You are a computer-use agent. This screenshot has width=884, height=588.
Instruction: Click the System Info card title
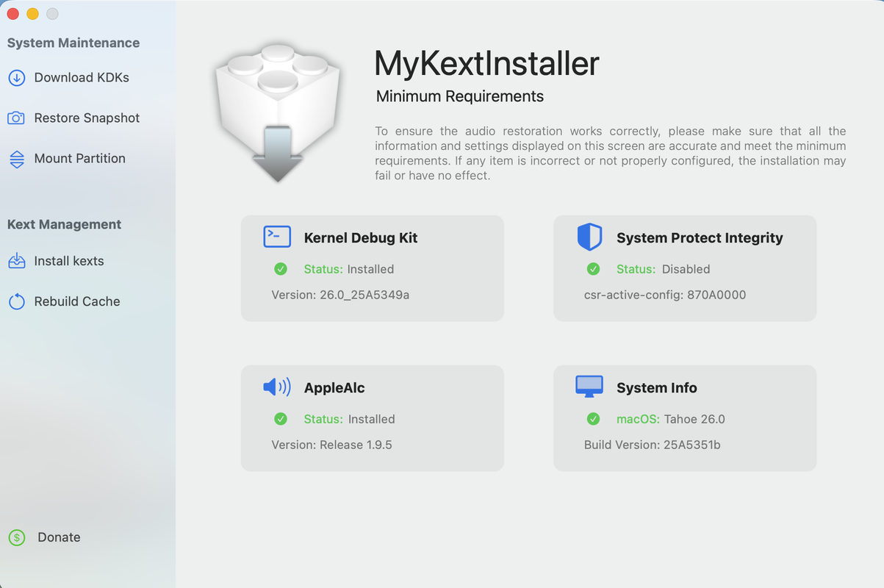click(x=657, y=388)
